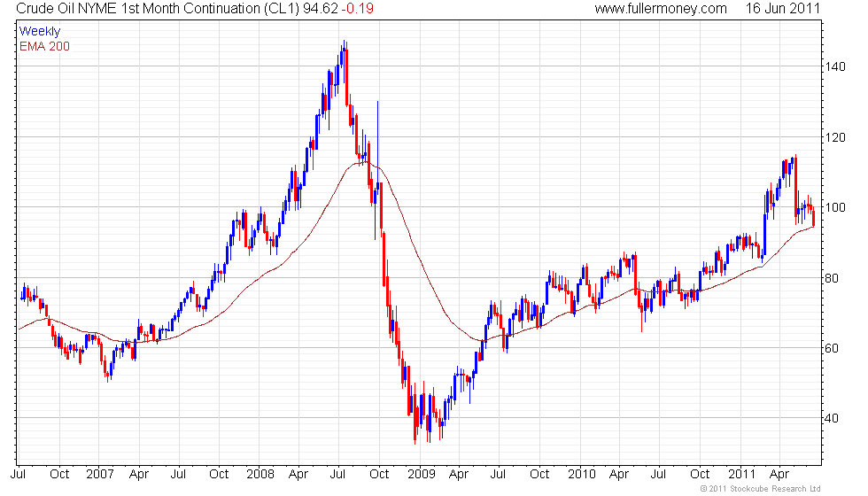This screenshot has height=496, width=868.
Task: Click the first 'Jul' label at axis start
Action: pyautogui.click(x=19, y=475)
